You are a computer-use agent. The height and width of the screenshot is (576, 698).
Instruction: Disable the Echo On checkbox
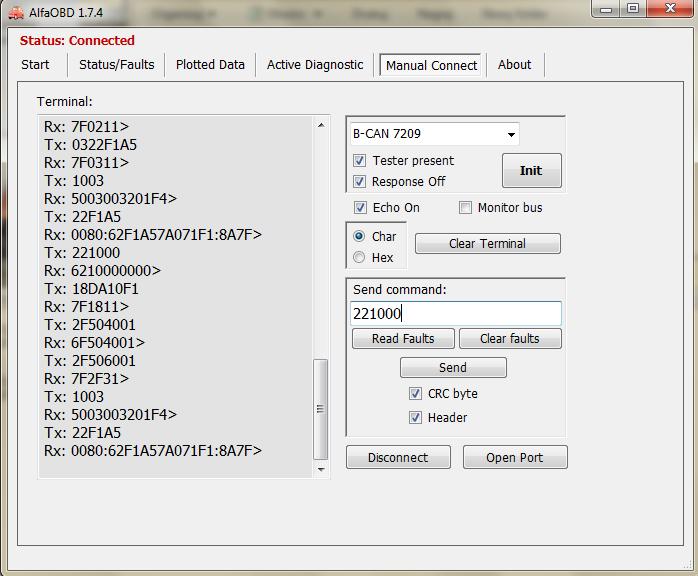pos(360,207)
